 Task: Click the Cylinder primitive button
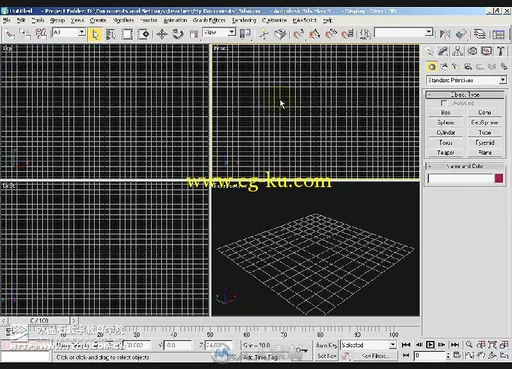click(445, 133)
